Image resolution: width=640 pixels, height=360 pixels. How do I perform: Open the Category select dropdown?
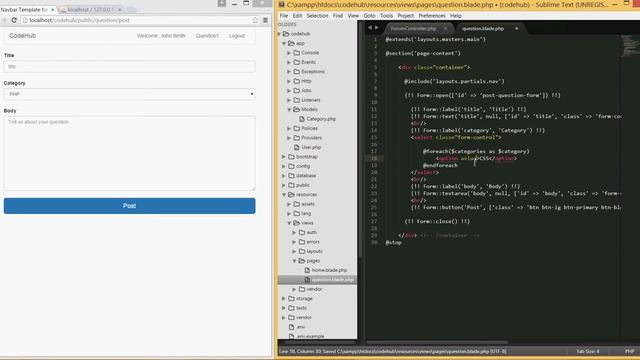(x=129, y=94)
